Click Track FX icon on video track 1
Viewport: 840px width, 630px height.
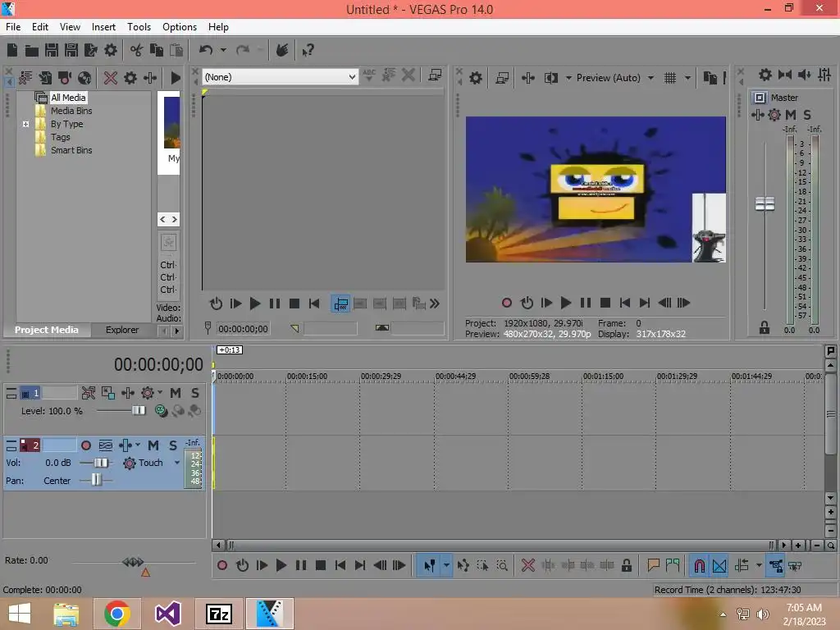pos(128,393)
